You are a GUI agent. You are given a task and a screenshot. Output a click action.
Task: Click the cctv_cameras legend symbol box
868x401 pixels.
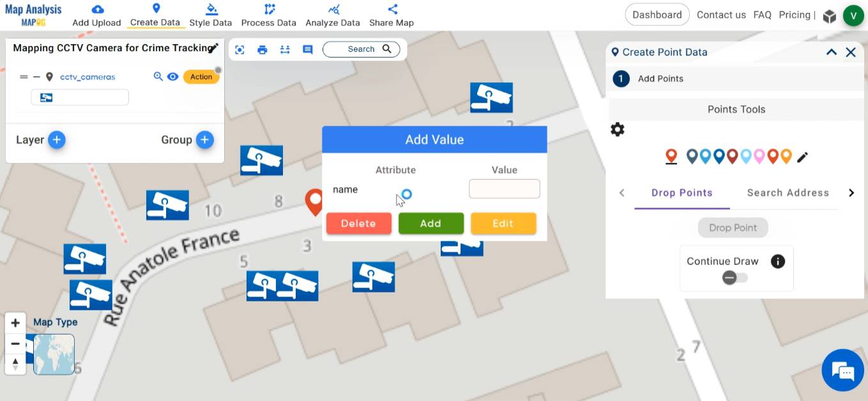click(x=80, y=97)
